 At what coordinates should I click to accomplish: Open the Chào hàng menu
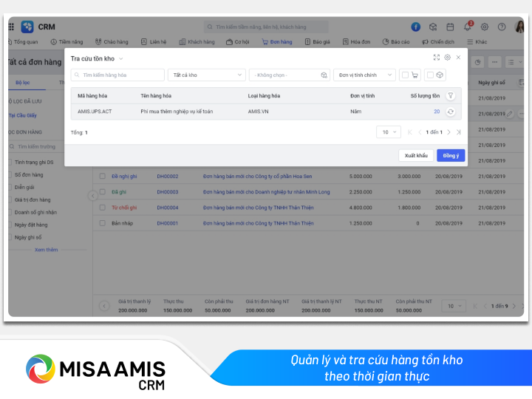coord(112,41)
